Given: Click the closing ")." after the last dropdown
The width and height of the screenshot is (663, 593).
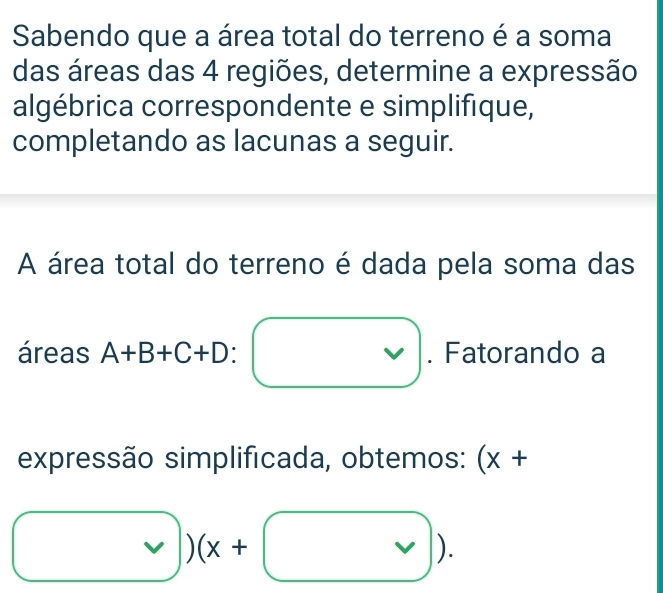Looking at the screenshot, I should (444, 546).
